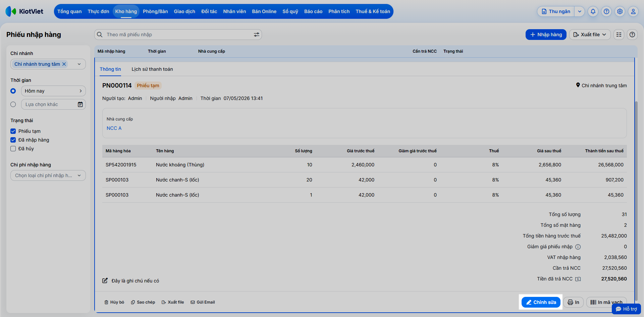Expand the Chi phí nhập hàng dropdown
The height and width of the screenshot is (317, 644).
[x=48, y=175]
